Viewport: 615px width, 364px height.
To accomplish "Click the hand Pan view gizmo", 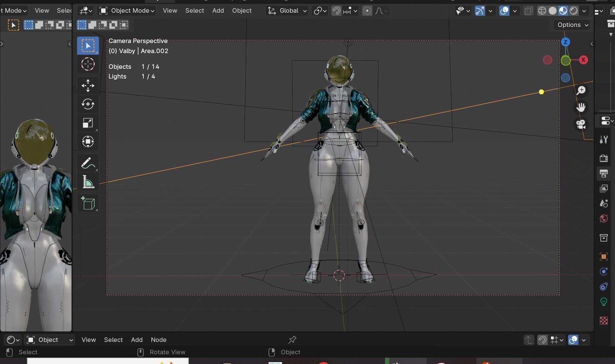I will [x=581, y=107].
